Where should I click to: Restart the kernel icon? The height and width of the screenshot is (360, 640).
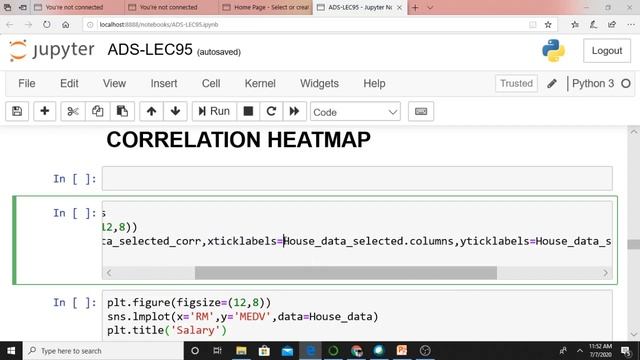[x=271, y=111]
